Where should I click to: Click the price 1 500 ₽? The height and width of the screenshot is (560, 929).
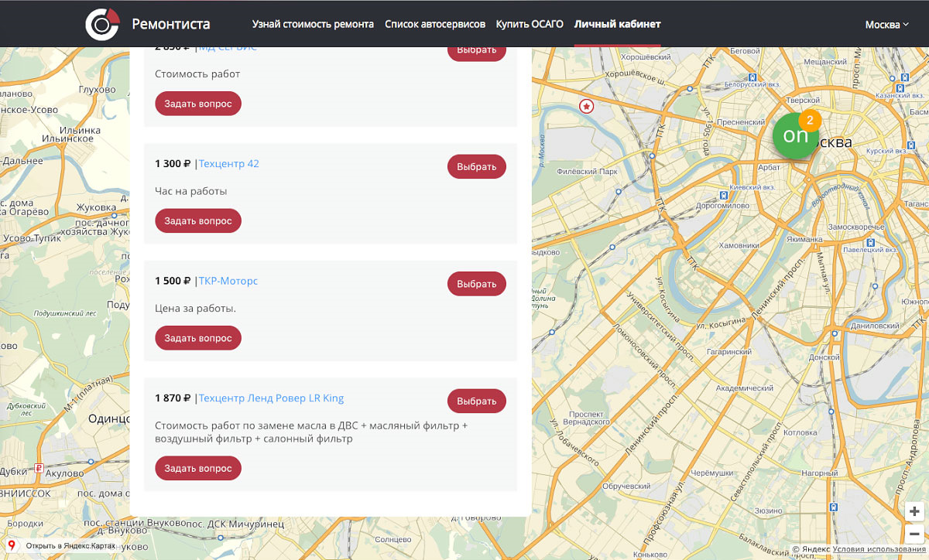point(173,281)
